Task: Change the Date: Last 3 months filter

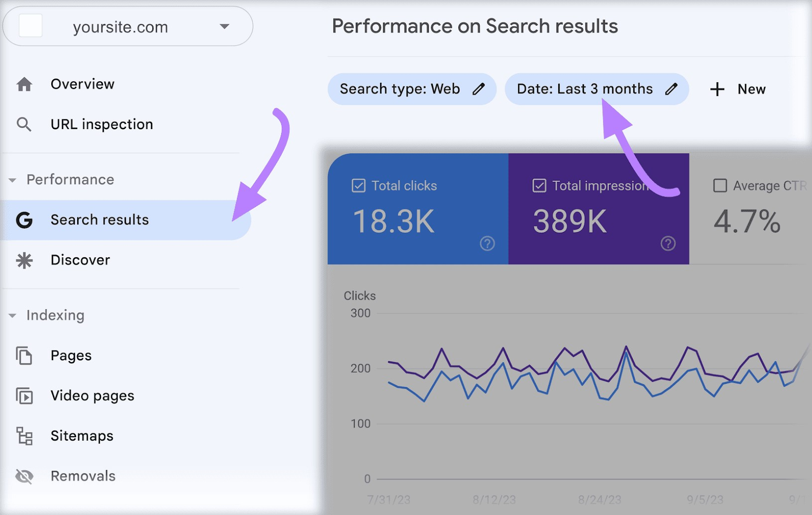Action: coord(585,89)
